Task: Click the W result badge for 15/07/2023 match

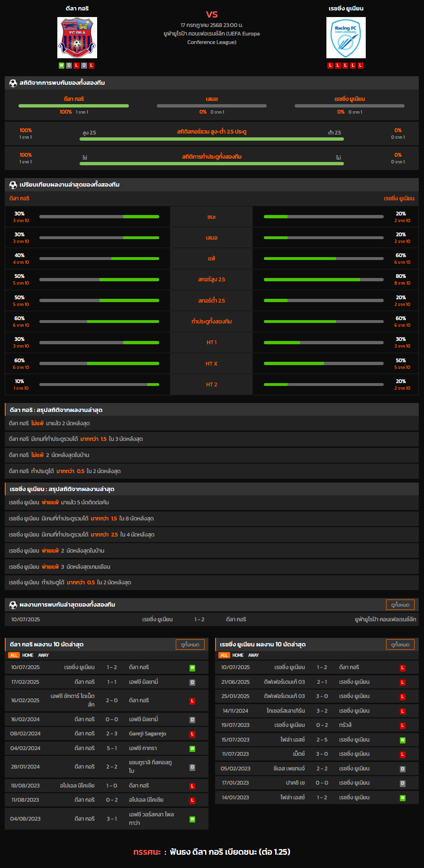Action: [x=403, y=740]
